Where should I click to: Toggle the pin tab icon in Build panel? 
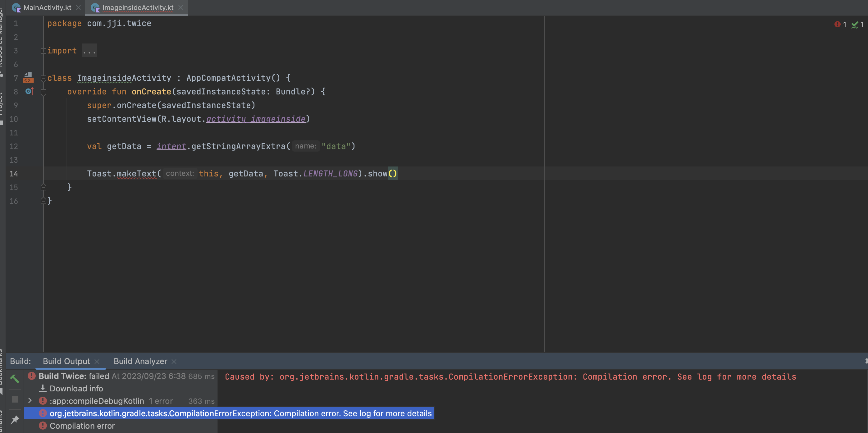15,420
